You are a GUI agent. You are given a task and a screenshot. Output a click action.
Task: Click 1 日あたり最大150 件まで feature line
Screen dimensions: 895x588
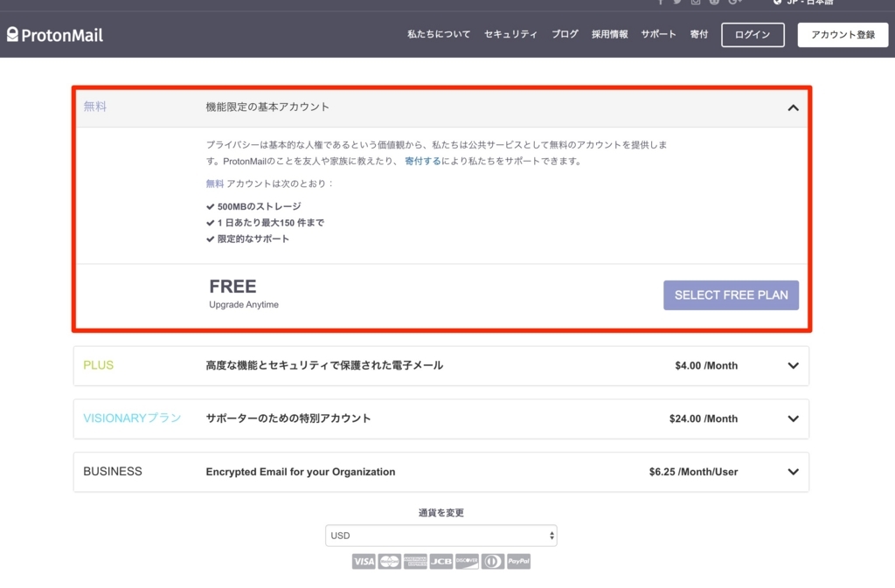pos(265,223)
